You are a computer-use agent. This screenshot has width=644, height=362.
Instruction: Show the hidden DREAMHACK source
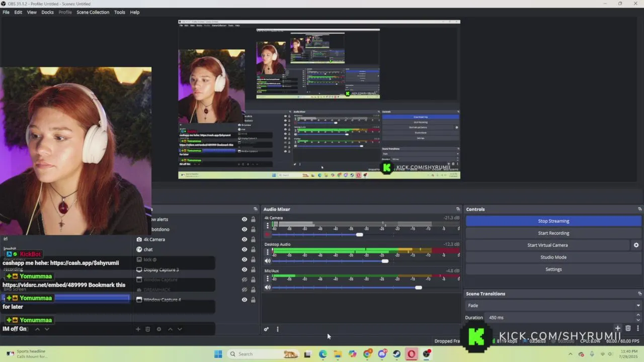click(x=245, y=290)
